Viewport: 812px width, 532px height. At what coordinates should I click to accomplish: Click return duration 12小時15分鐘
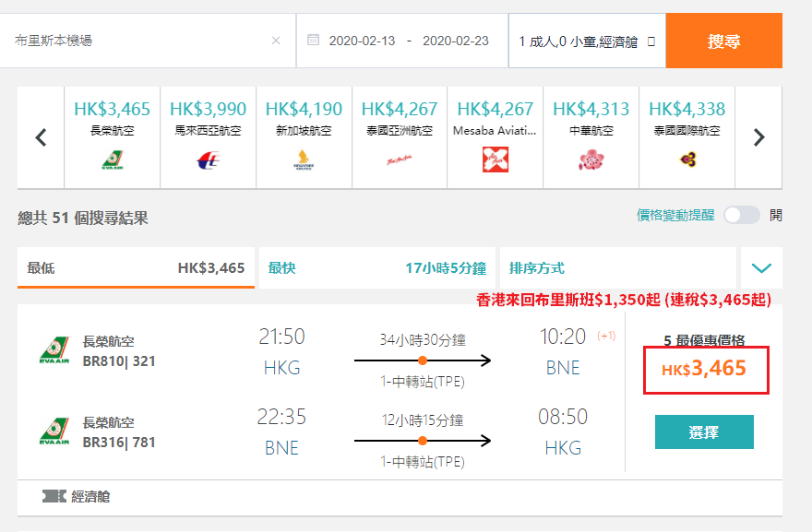tap(423, 420)
